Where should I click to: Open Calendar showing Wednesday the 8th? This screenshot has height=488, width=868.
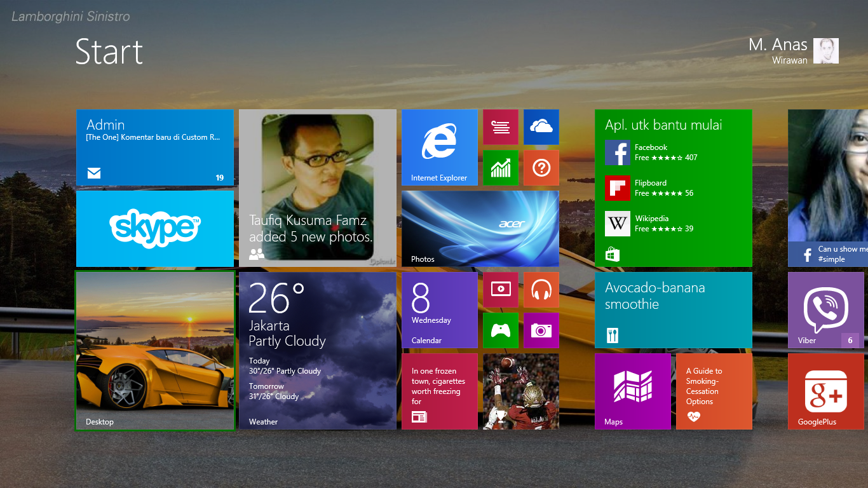click(438, 309)
